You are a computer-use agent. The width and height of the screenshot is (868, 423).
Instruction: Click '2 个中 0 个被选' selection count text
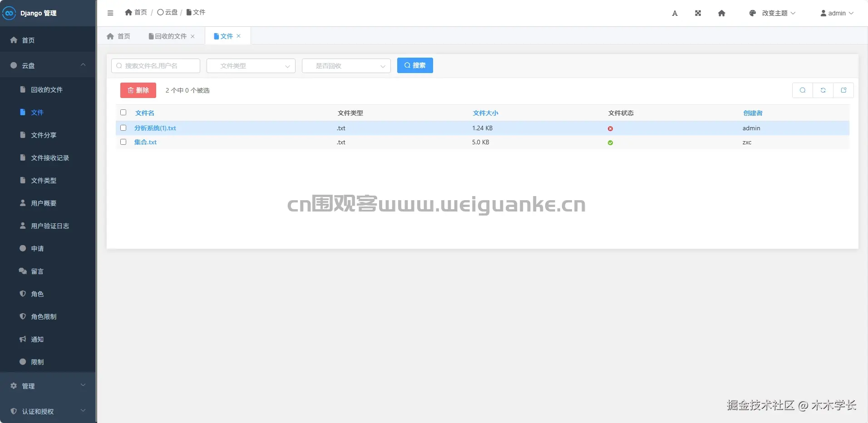coord(187,90)
